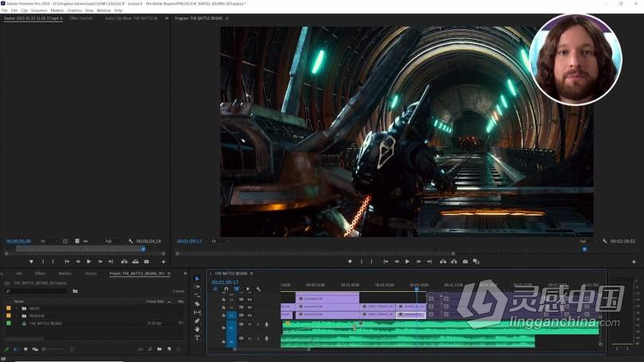644x362 pixels.
Task: Toggle nest sequences insert mode in timeline
Action: pyautogui.click(x=215, y=290)
